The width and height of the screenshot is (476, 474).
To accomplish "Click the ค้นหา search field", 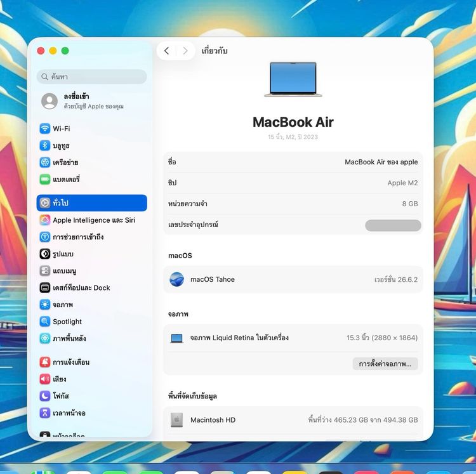I will point(91,77).
